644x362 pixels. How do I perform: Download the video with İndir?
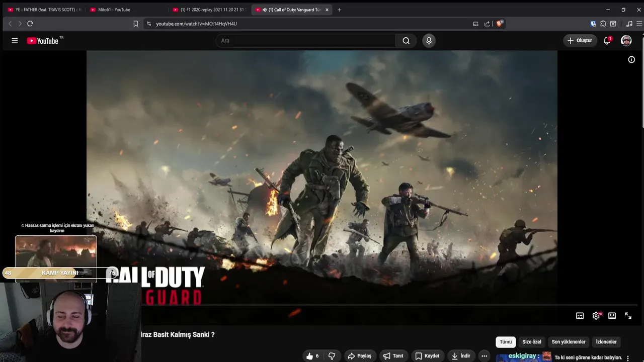coord(461,356)
